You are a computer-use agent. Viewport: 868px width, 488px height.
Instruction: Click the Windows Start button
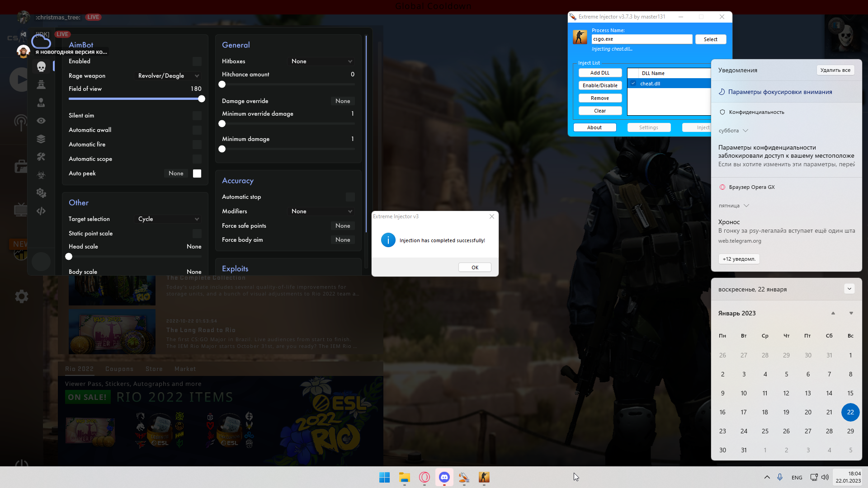click(x=384, y=477)
